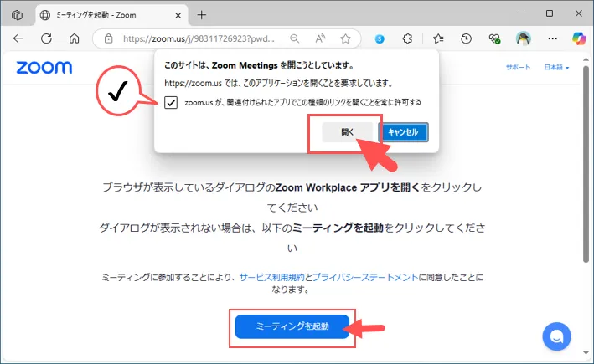Viewport: 594px width, 364px height.
Task: Open the サポート link
Action: tap(518, 67)
